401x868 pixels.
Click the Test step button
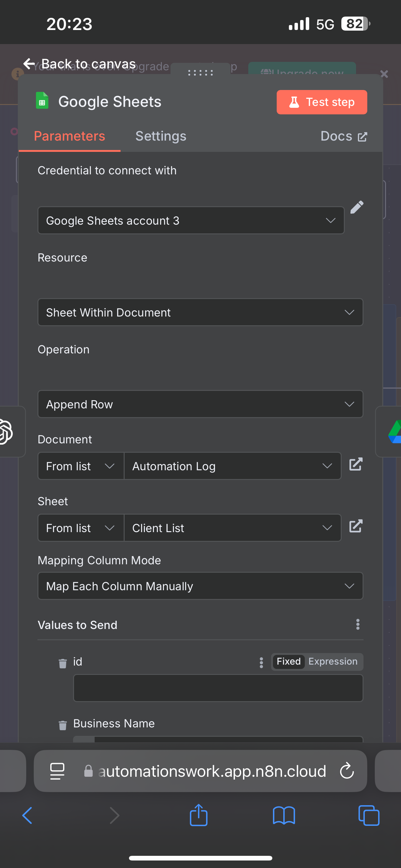pyautogui.click(x=322, y=102)
